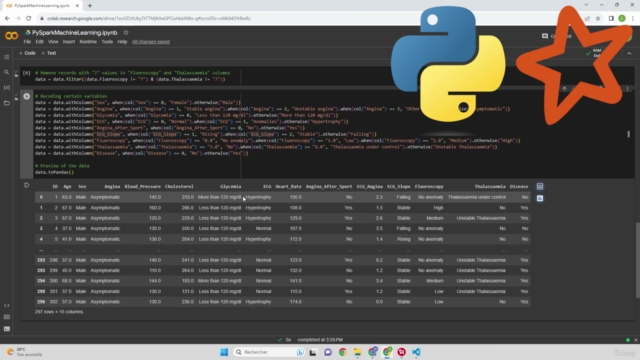Bookmark this tab with star icon
This screenshot has width=640, height=360.
point(598,18)
